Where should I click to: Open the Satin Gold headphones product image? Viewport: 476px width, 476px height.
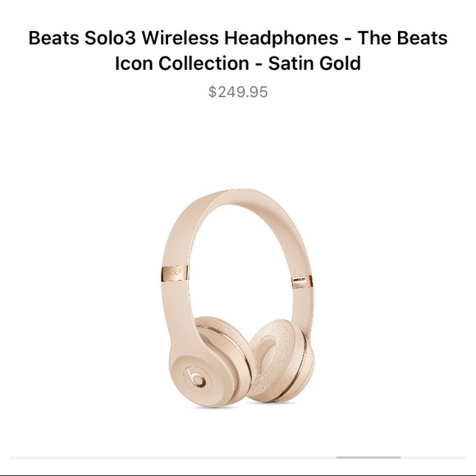tap(237, 298)
